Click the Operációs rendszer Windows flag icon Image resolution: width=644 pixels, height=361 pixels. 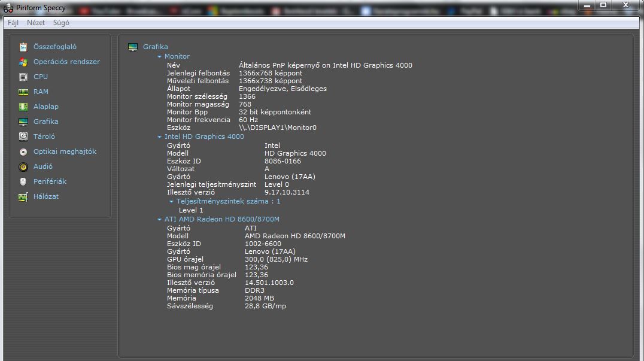pos(23,62)
